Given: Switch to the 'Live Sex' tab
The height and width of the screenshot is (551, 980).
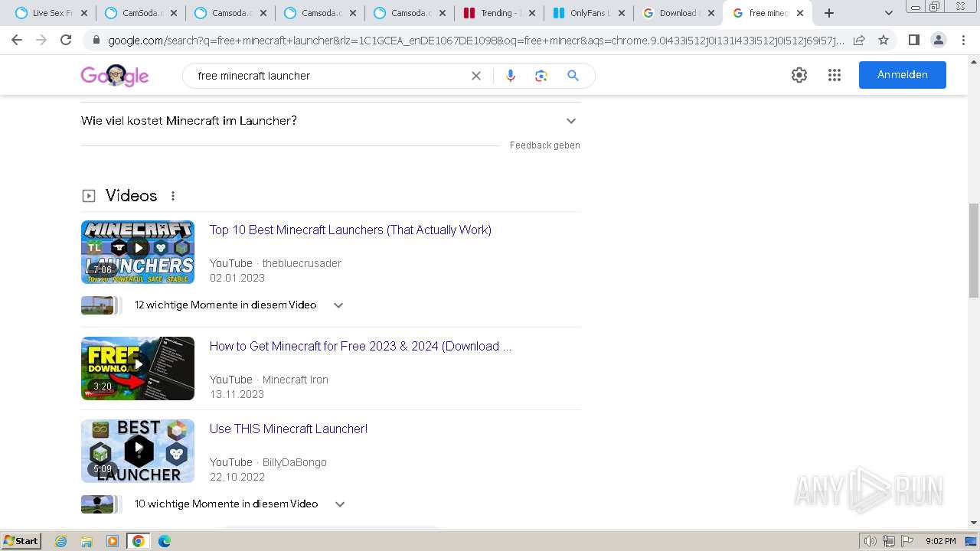Looking at the screenshot, I should pyautogui.click(x=52, y=13).
